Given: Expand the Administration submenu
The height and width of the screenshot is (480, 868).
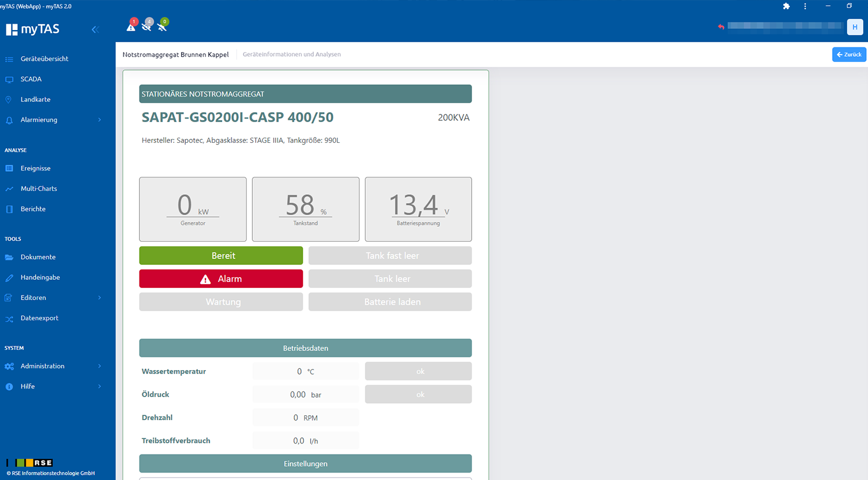Looking at the screenshot, I should click(100, 366).
